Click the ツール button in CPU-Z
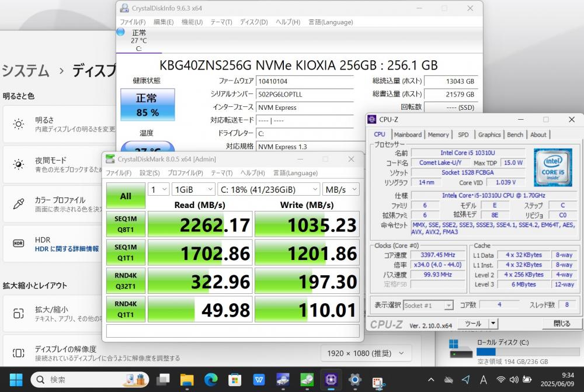The height and width of the screenshot is (392, 584). pos(473,324)
